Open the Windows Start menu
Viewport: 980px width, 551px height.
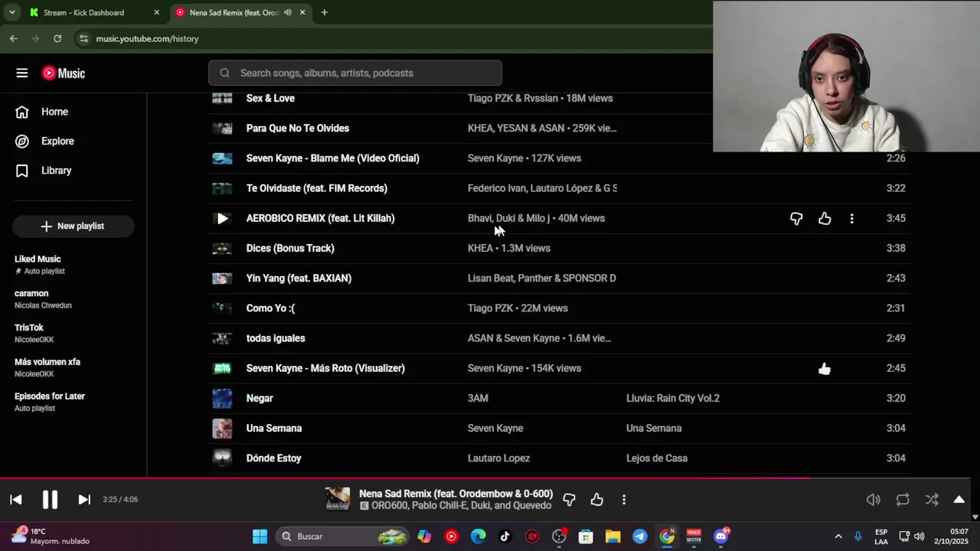260,536
